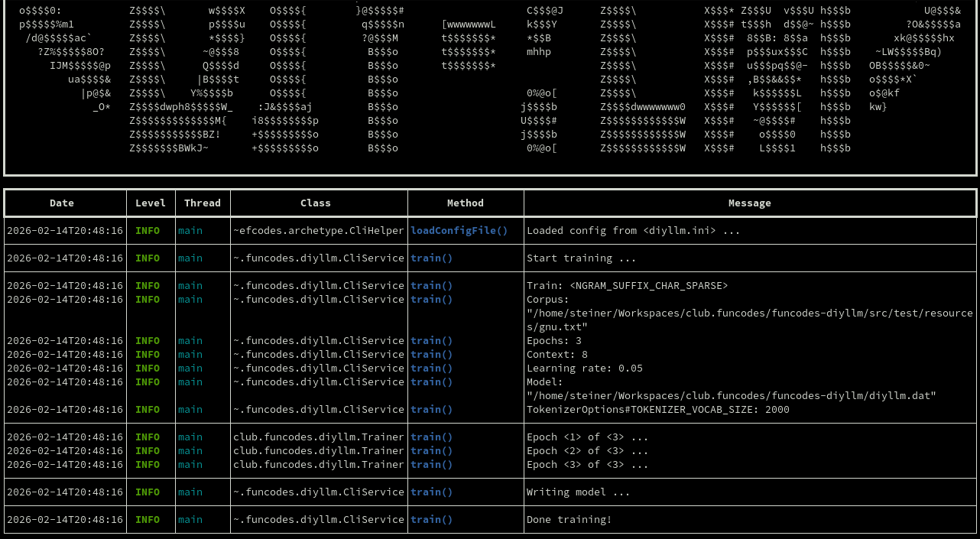Click the Level column header
Screen dimensions: 980x539
[151, 203]
